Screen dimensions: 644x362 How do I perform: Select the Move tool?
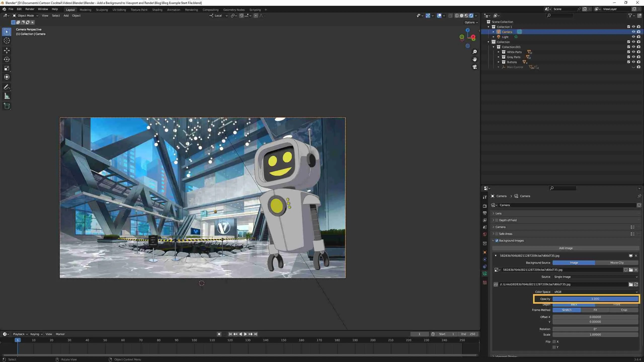[7, 51]
